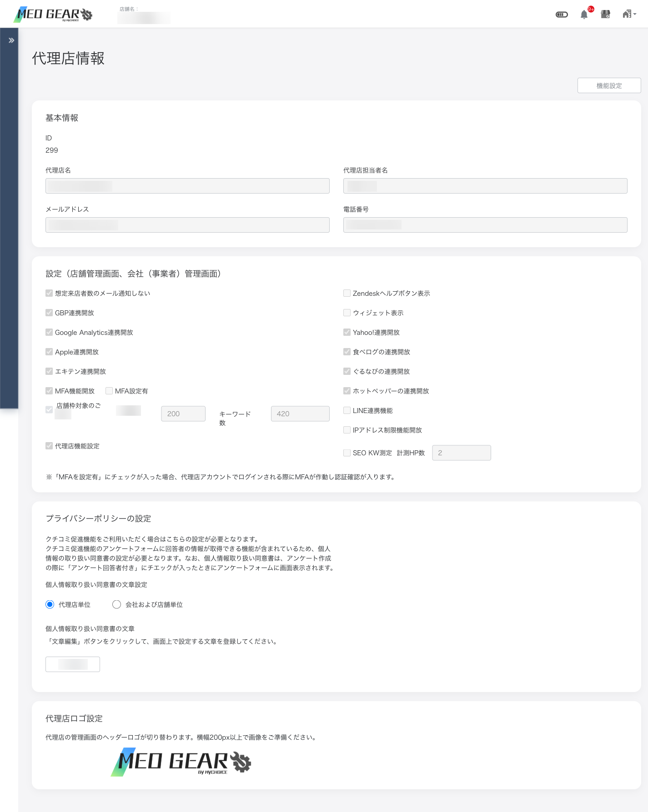Image resolution: width=648 pixels, height=812 pixels.
Task: Toggle ホットペッパーの連携開放 checkbox
Action: (x=347, y=391)
